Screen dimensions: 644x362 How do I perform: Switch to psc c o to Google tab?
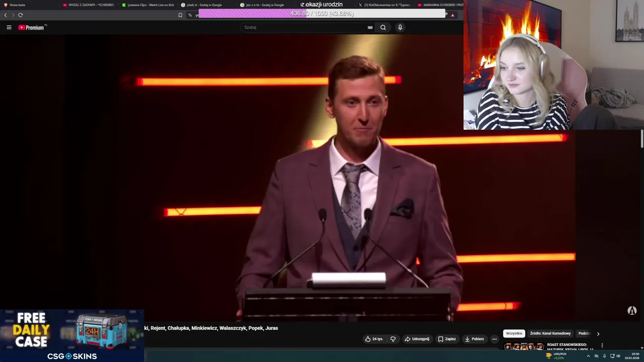tap(266, 5)
